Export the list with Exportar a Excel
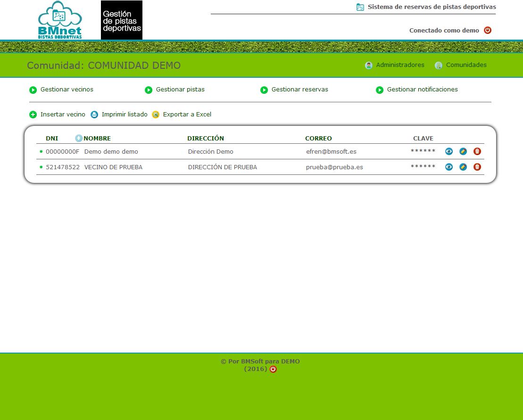Viewport: 523px width, 420px height. (x=187, y=115)
